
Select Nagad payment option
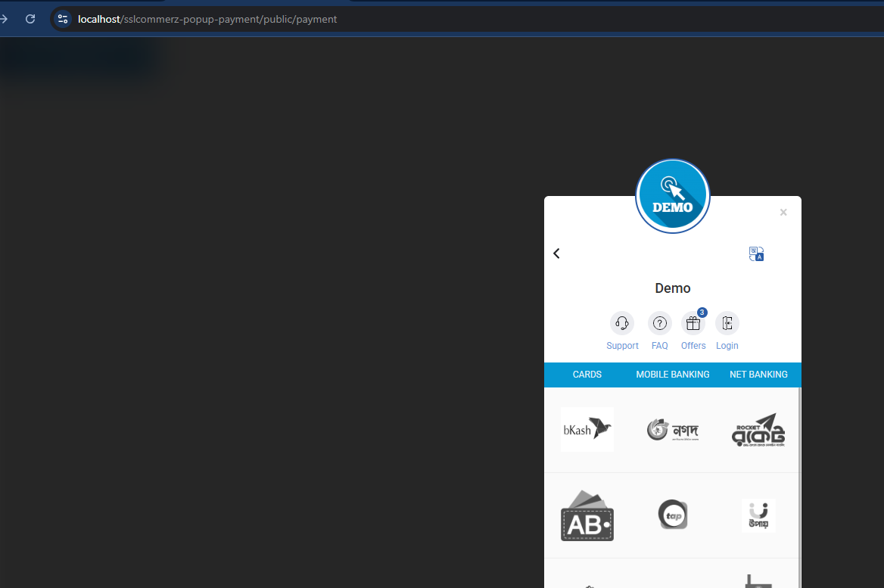click(x=673, y=430)
